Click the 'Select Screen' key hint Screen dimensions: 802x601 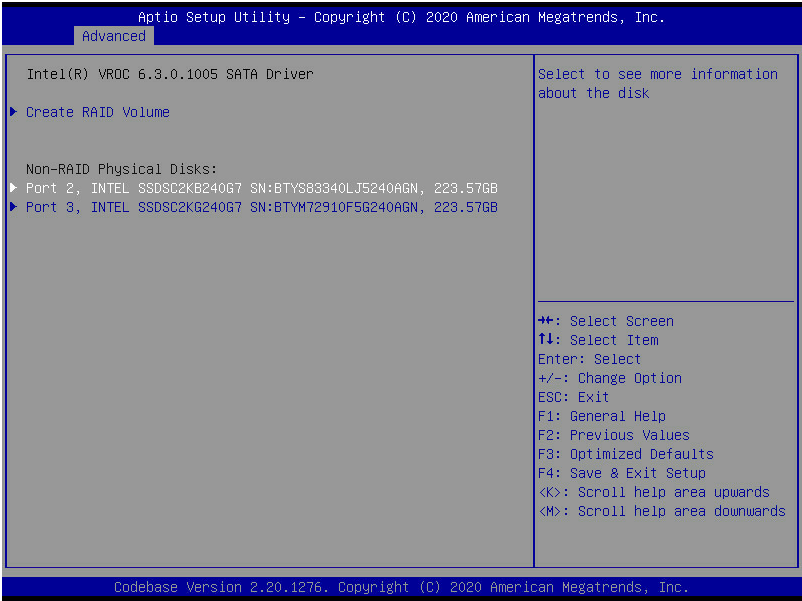coord(606,321)
